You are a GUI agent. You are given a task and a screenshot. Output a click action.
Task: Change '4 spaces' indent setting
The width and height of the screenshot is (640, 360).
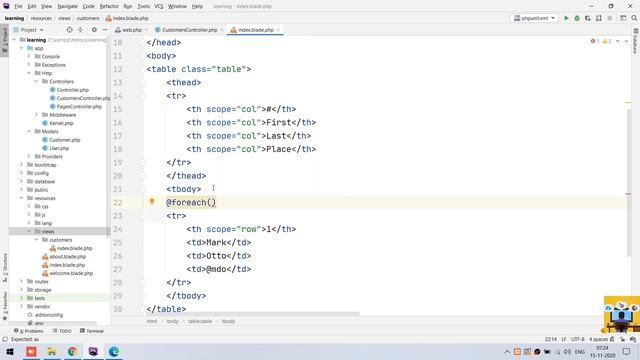(598, 339)
